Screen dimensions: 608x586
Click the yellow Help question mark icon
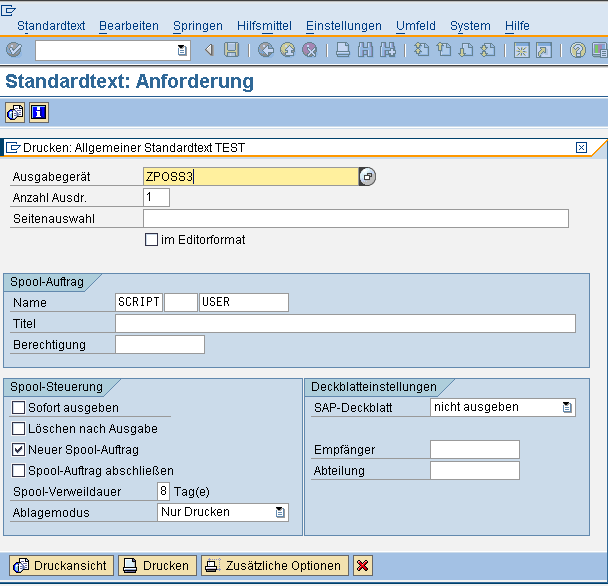(x=578, y=50)
